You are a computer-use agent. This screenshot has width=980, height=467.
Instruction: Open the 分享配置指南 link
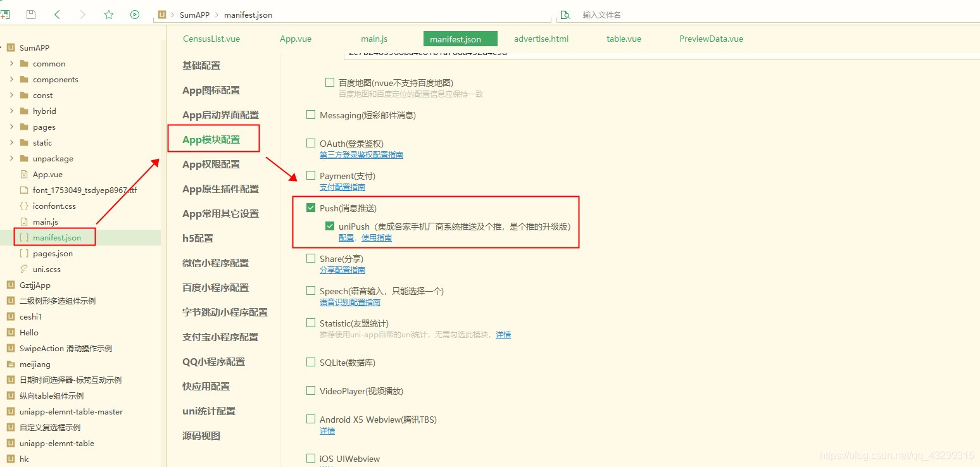point(342,270)
